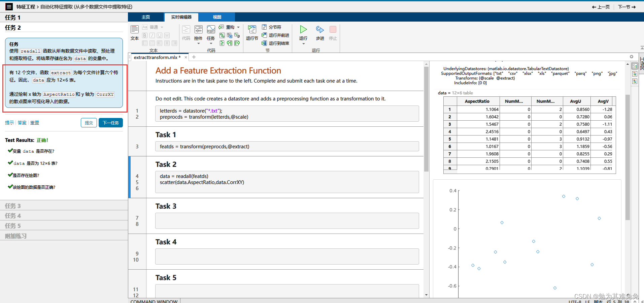
Task: Click the decrease indent icon
Action: click(237, 43)
